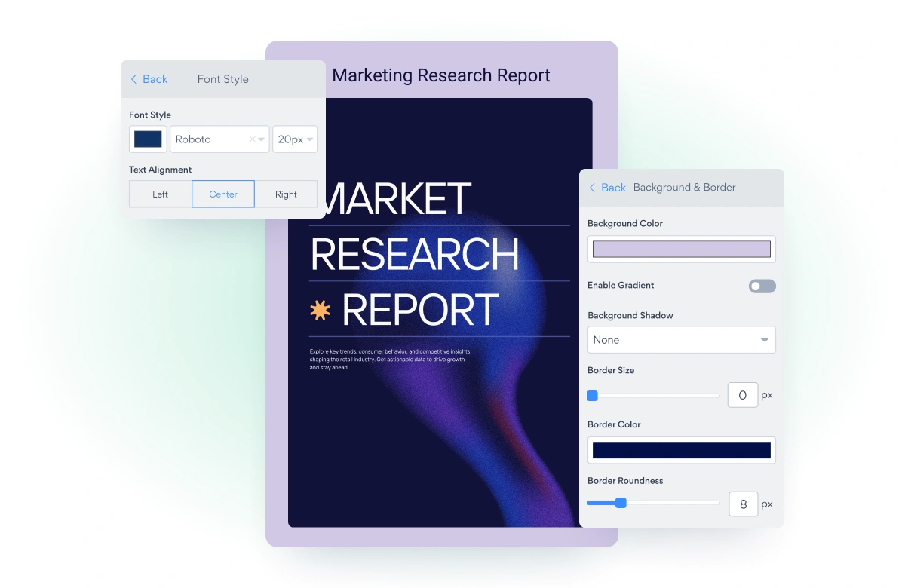
Task: Click the Border Size slider handle
Action: coord(593,396)
